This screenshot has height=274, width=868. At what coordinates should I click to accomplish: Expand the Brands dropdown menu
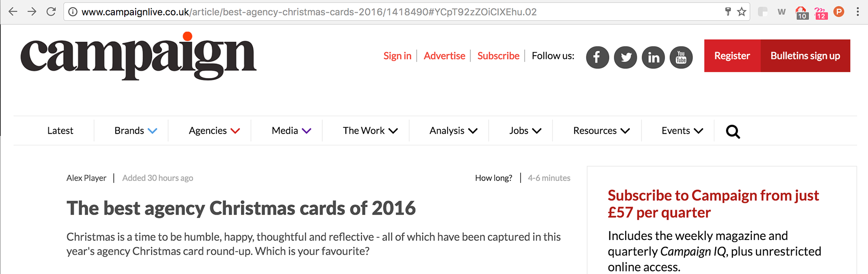[x=136, y=131]
